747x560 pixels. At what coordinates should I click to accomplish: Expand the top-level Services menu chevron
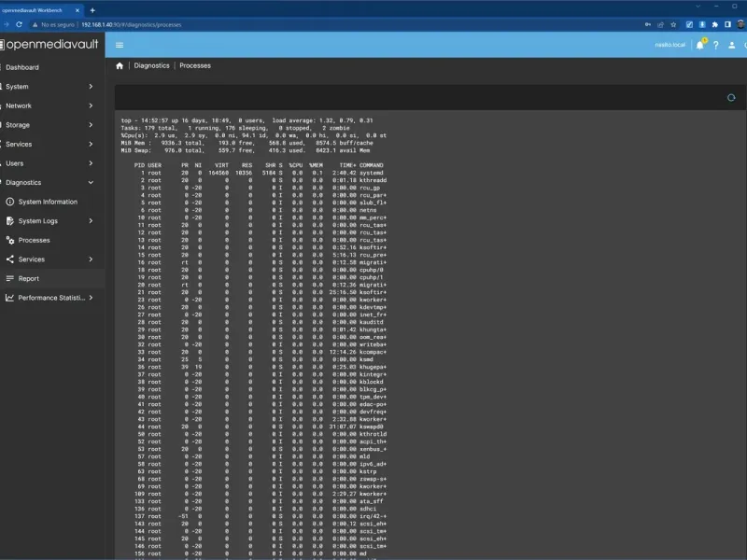(91, 144)
